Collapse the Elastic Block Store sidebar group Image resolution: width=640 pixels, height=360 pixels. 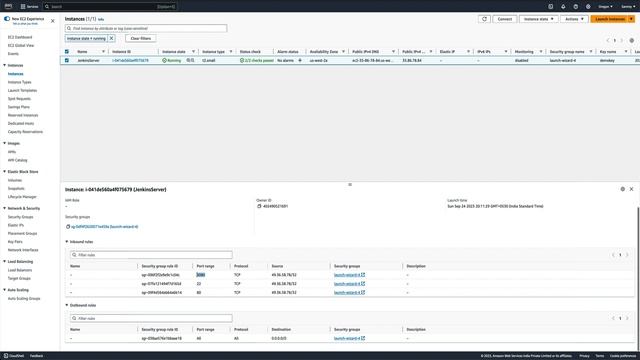coord(4,172)
